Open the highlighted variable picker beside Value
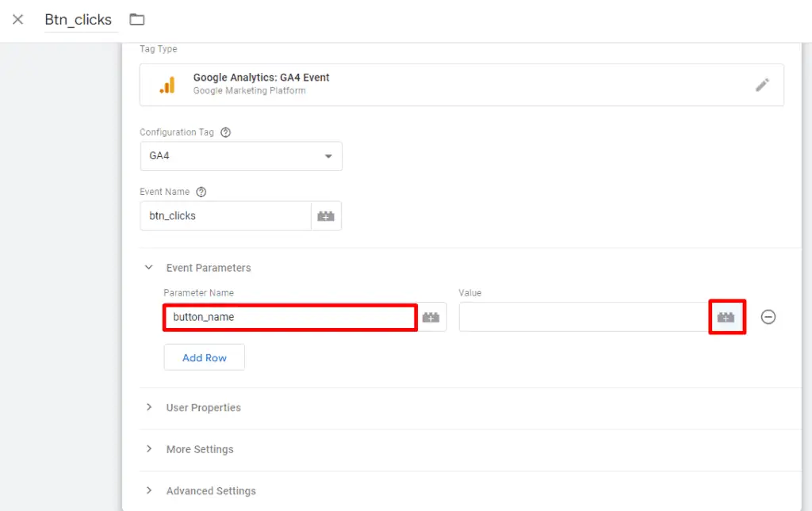Image resolution: width=812 pixels, height=511 pixels. click(727, 317)
